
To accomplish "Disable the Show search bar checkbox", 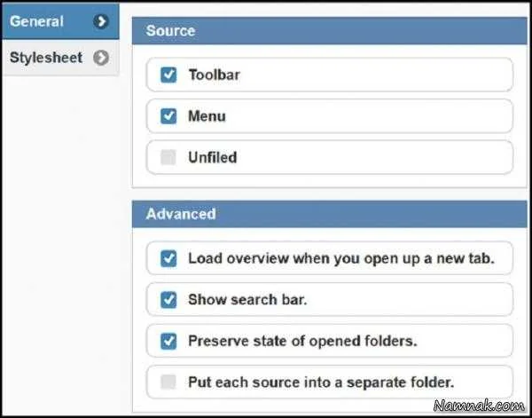I will click(x=168, y=300).
